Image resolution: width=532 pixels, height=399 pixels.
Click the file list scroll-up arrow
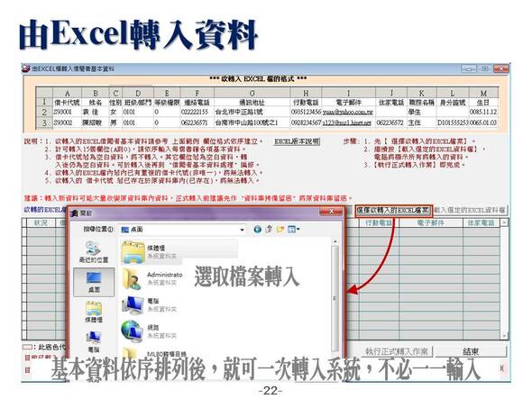(x=335, y=241)
